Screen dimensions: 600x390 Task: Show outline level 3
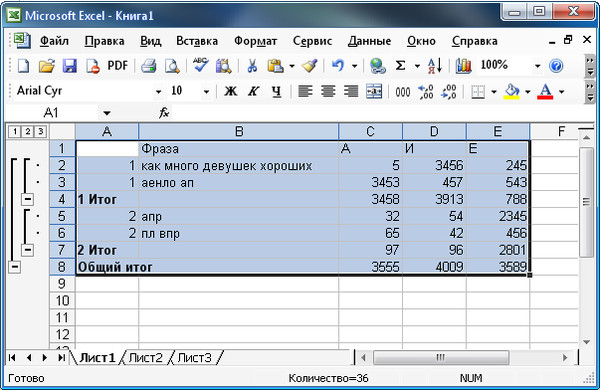(x=41, y=132)
